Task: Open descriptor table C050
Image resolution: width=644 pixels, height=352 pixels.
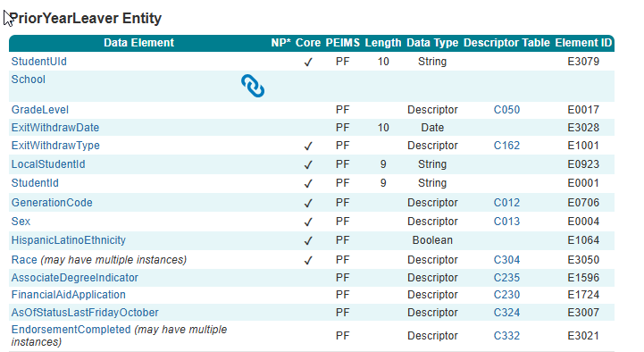Action: click(x=506, y=110)
